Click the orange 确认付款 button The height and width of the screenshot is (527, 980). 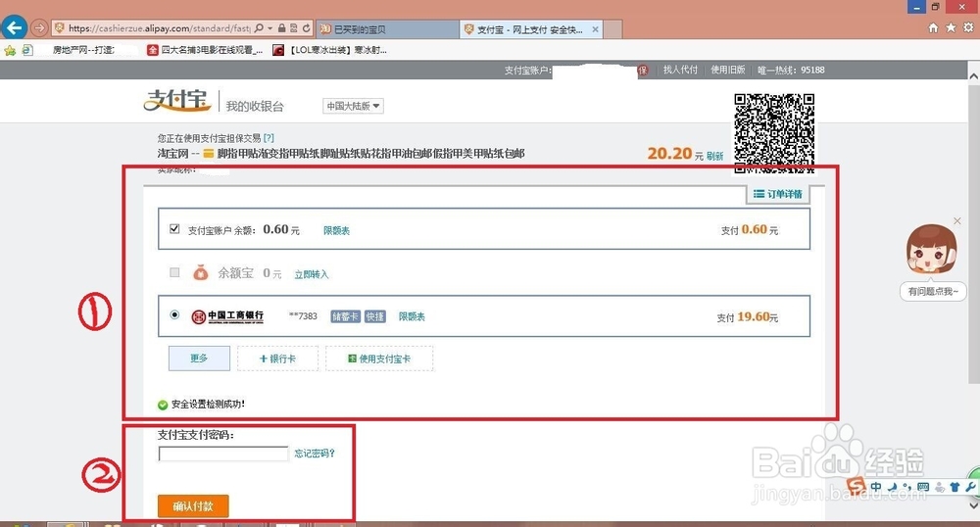[x=193, y=505]
